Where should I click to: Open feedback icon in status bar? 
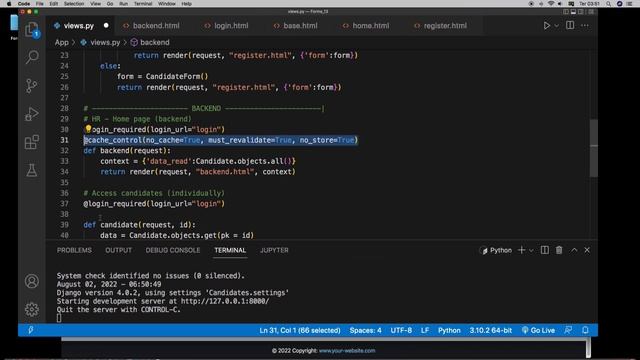coord(568,330)
